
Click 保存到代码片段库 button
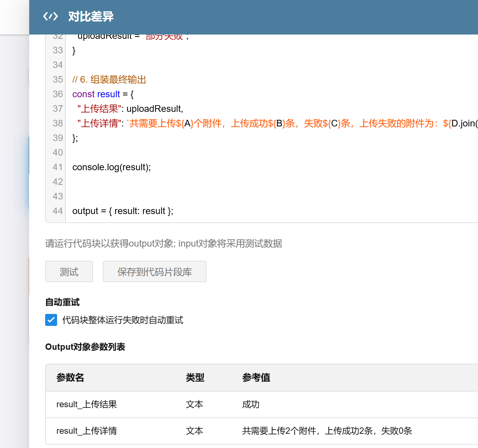click(154, 272)
